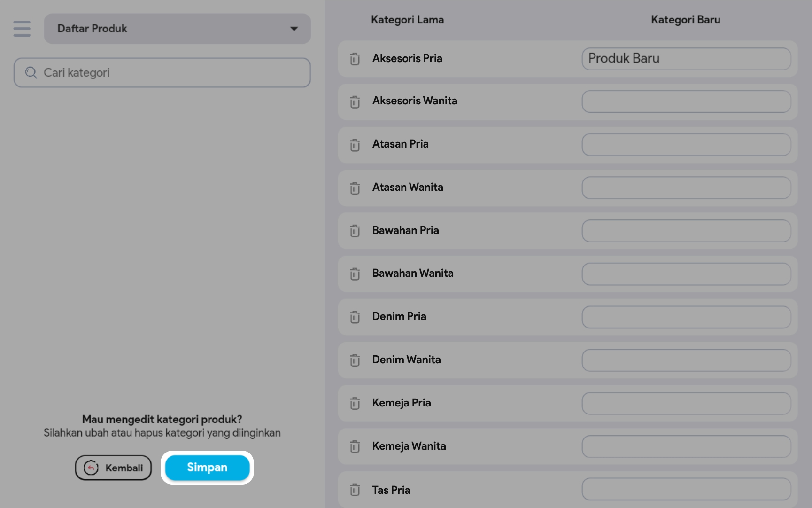Focus new category input for Denim Pria
The width and height of the screenshot is (812, 508).
(686, 317)
